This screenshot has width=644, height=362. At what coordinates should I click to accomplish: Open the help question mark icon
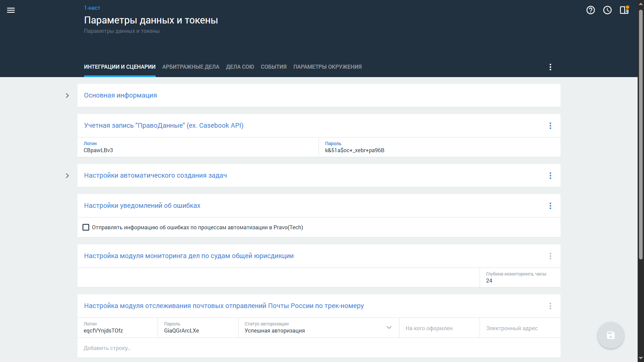coord(590,10)
